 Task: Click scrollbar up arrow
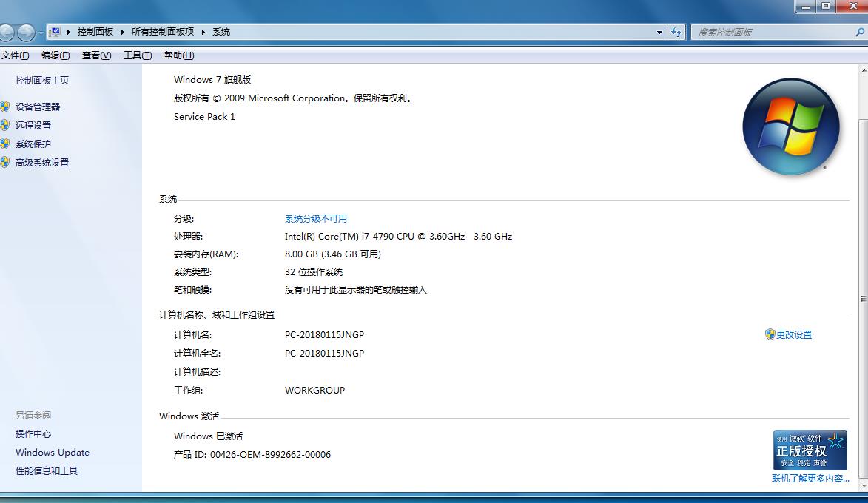pos(864,70)
